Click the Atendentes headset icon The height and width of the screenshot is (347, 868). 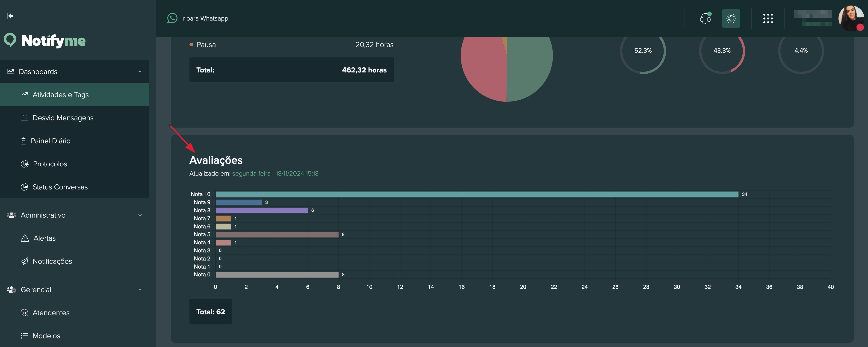(x=24, y=313)
